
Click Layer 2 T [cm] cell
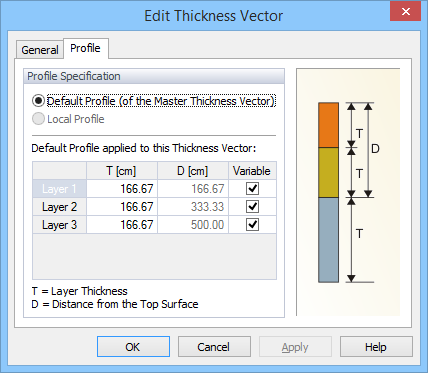tap(122, 207)
